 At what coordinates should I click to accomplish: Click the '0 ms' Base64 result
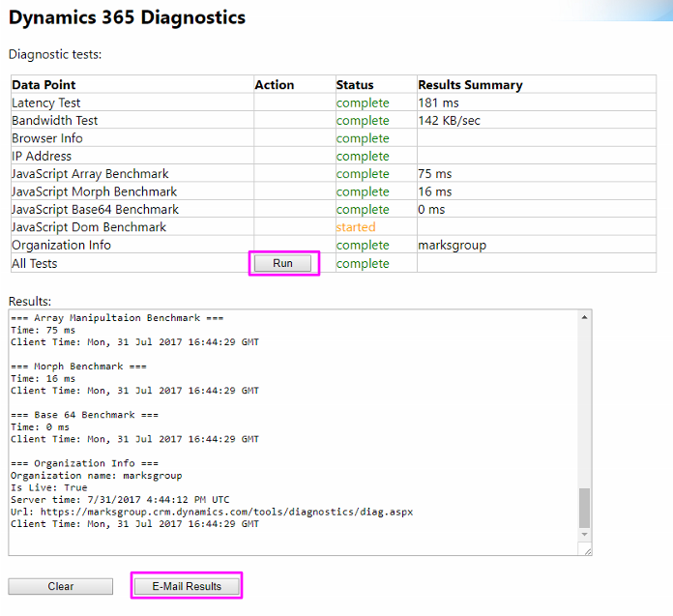point(432,210)
